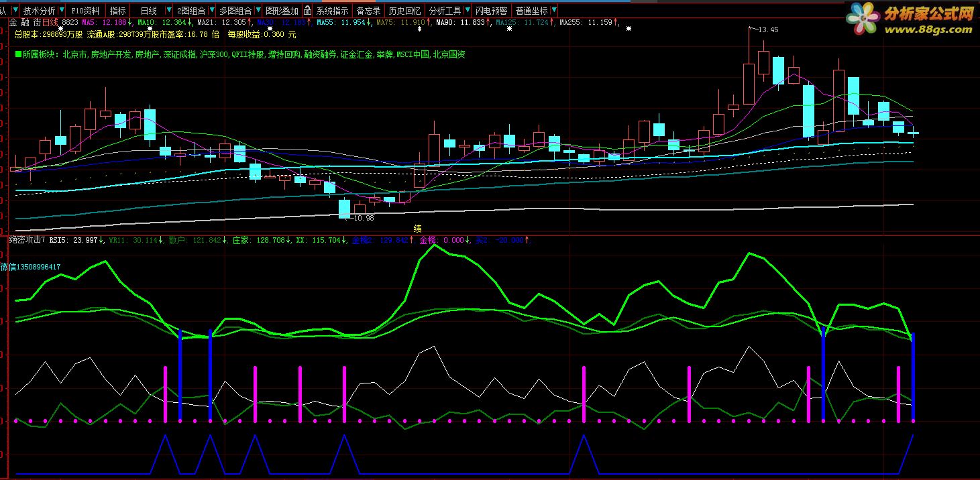Click the 每股收益 0.360 元 text
The height and width of the screenshot is (480, 980).
coord(262,34)
